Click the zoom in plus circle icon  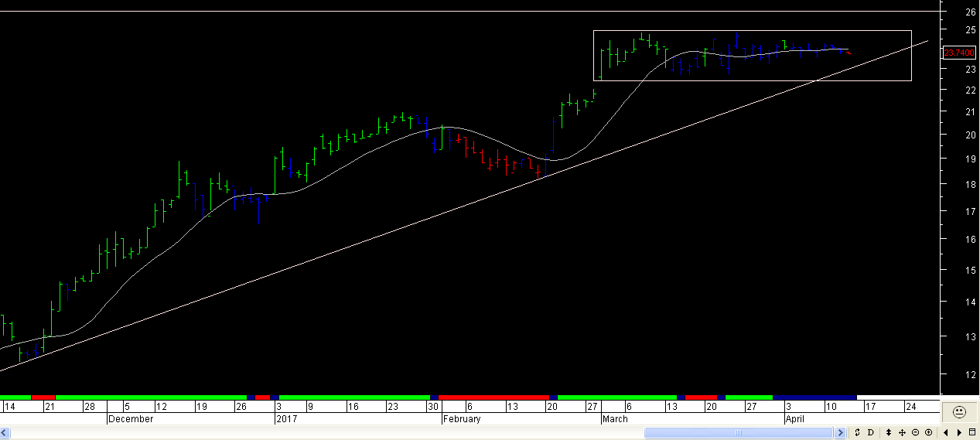point(928,432)
